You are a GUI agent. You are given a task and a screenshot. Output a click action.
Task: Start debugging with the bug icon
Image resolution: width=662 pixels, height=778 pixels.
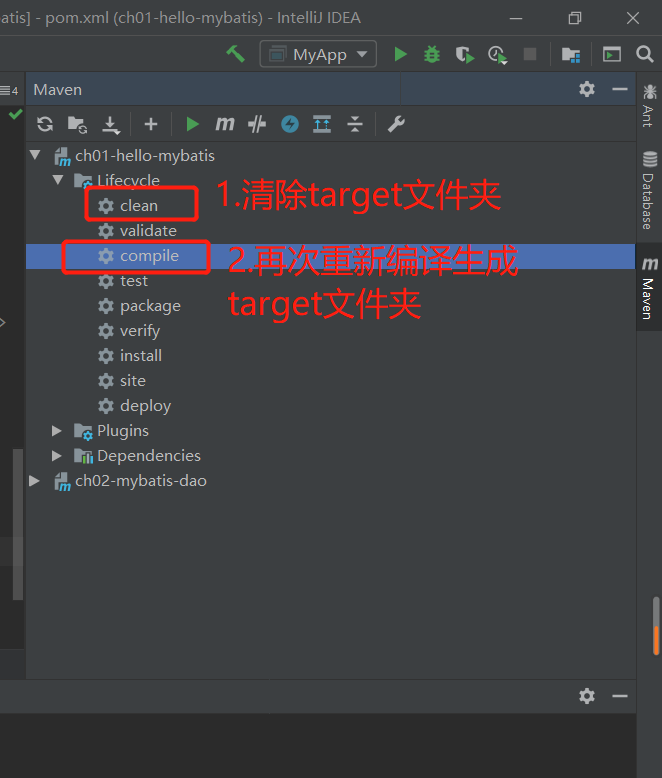coord(432,54)
